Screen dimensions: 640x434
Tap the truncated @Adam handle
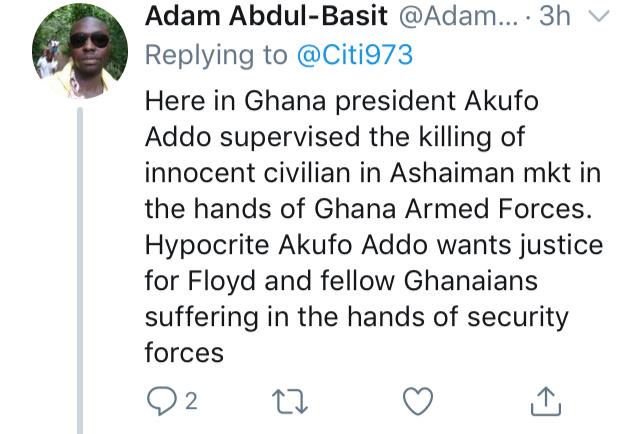coord(455,18)
